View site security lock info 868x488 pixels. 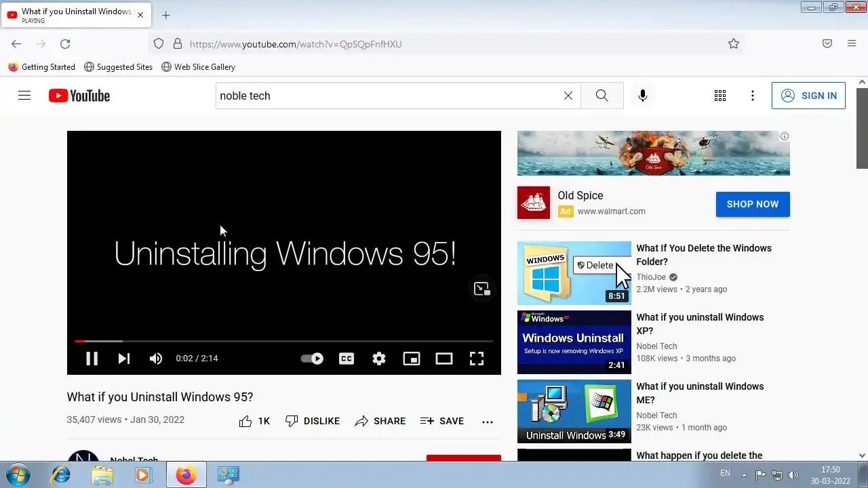178,44
